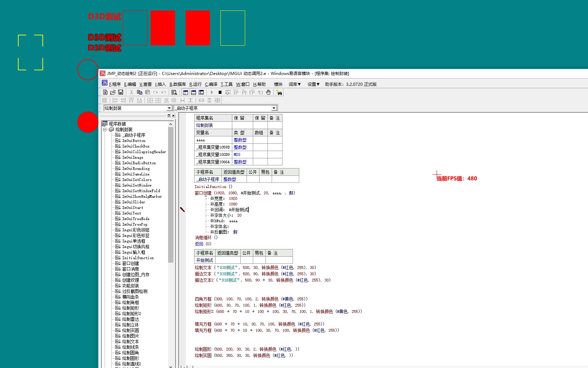Click the New file toolbar icon
588x368 pixels.
point(105,92)
